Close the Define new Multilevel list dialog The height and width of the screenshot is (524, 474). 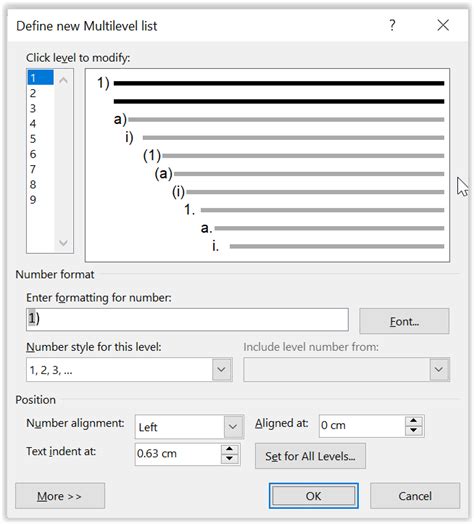point(443,25)
